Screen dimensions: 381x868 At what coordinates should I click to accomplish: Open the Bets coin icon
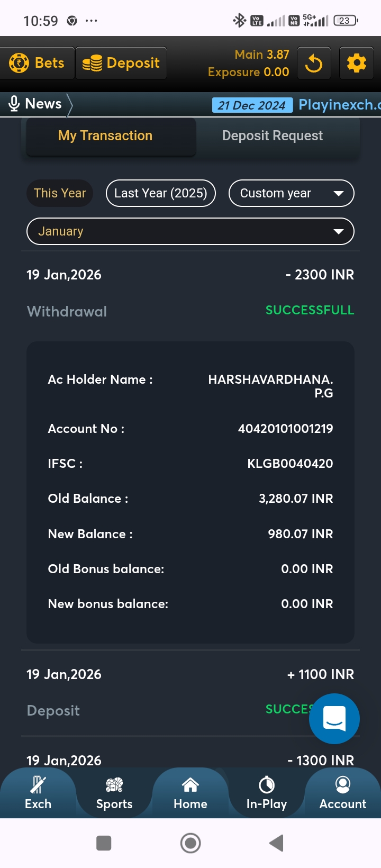point(19,63)
